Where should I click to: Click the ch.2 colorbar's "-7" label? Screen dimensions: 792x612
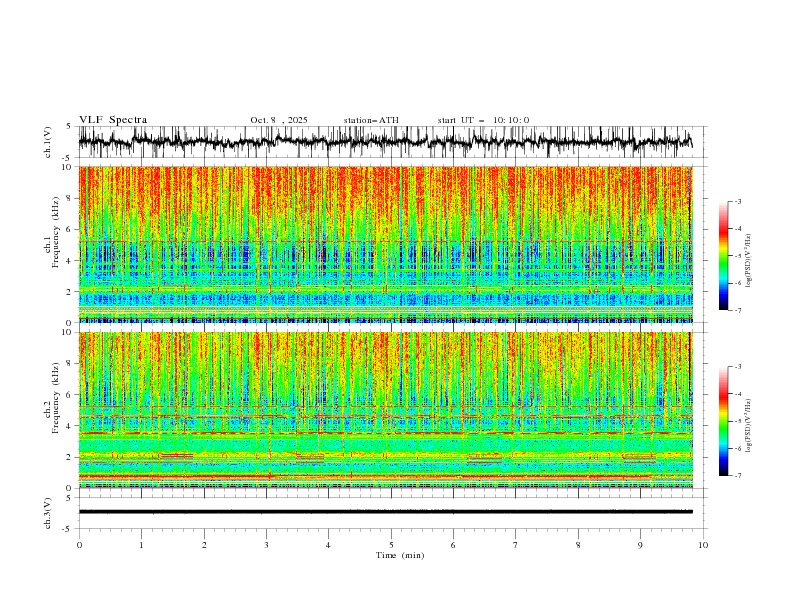pyautogui.click(x=737, y=476)
